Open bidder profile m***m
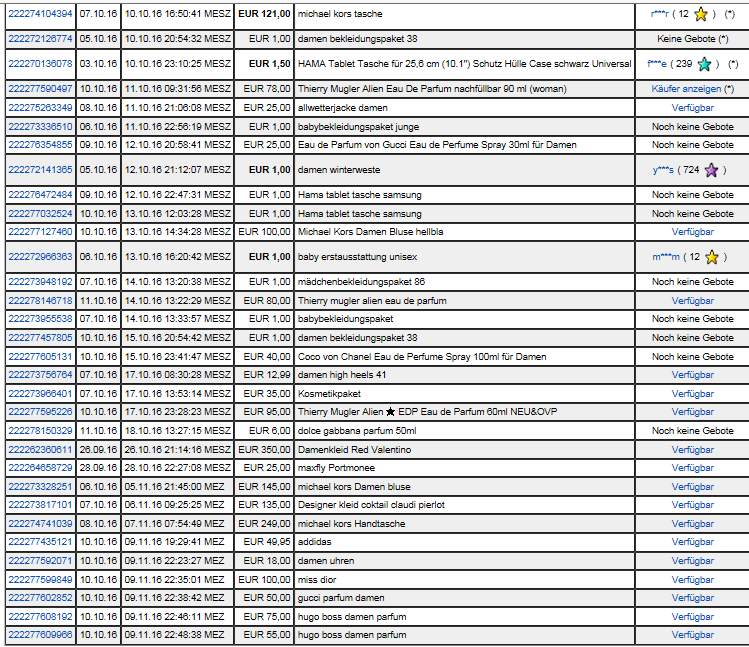The width and height of the screenshot is (749, 647). pos(666,257)
